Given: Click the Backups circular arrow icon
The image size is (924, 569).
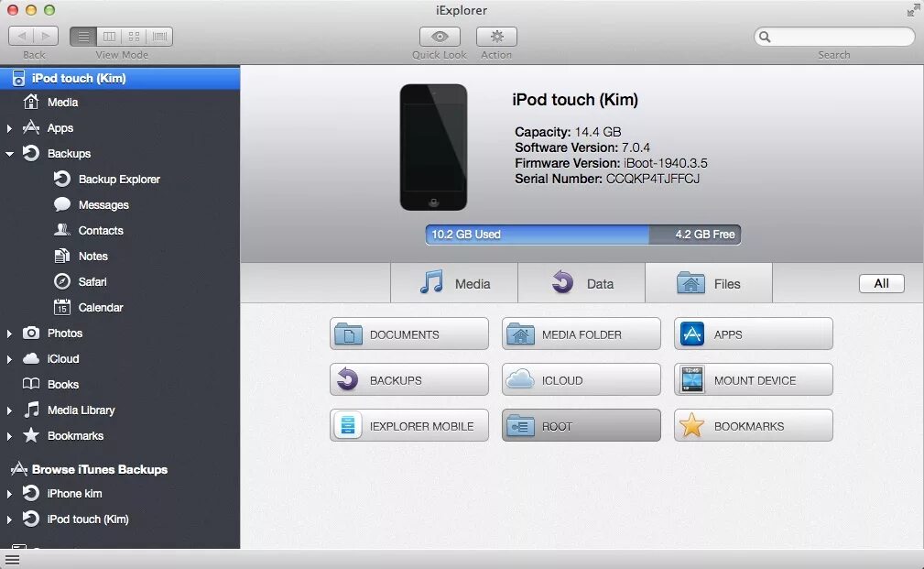Looking at the screenshot, I should click(x=31, y=153).
